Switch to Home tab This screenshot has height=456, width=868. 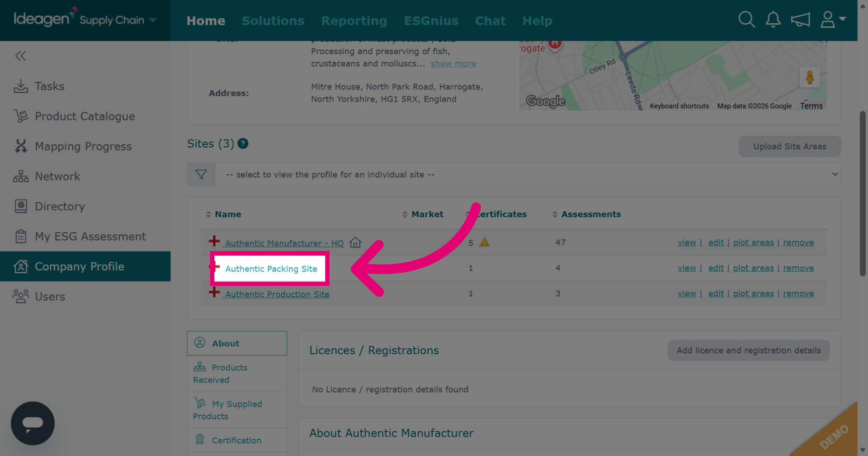tap(206, 21)
